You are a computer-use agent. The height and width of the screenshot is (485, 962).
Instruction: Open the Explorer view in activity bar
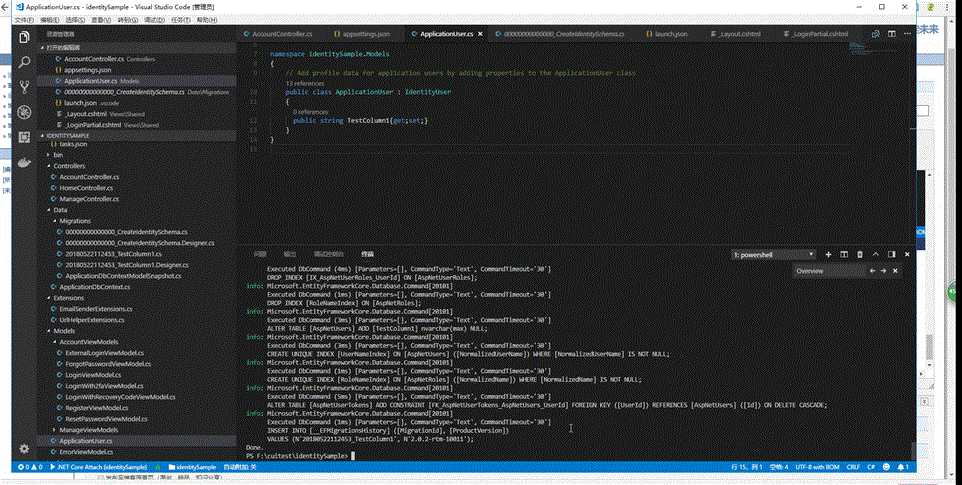click(x=24, y=37)
